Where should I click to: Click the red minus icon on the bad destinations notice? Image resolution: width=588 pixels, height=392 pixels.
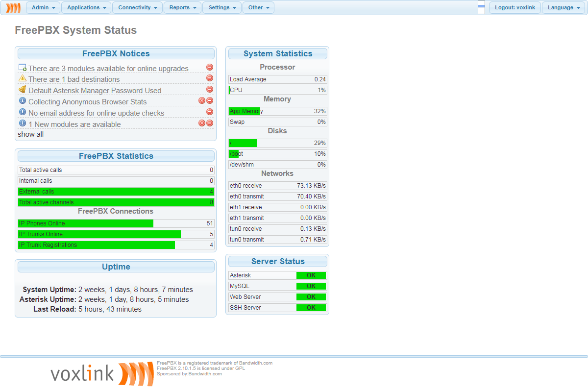click(x=210, y=78)
